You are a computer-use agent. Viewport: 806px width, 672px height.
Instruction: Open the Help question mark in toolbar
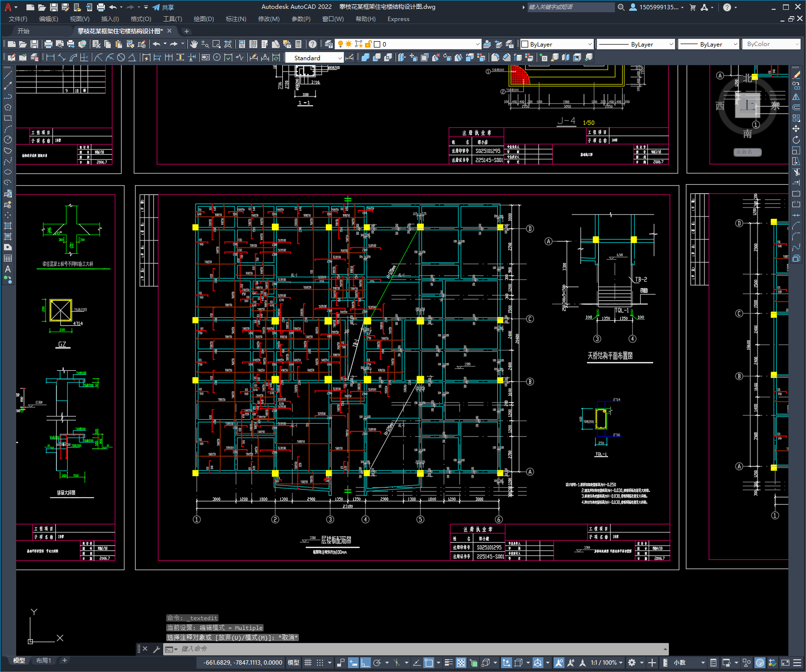tap(313, 44)
